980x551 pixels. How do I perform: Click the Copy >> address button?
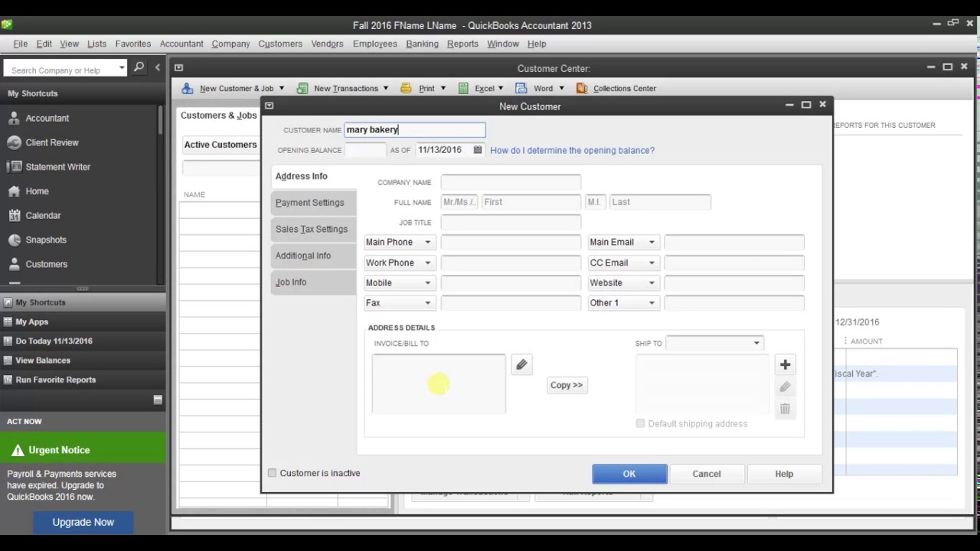click(x=567, y=385)
